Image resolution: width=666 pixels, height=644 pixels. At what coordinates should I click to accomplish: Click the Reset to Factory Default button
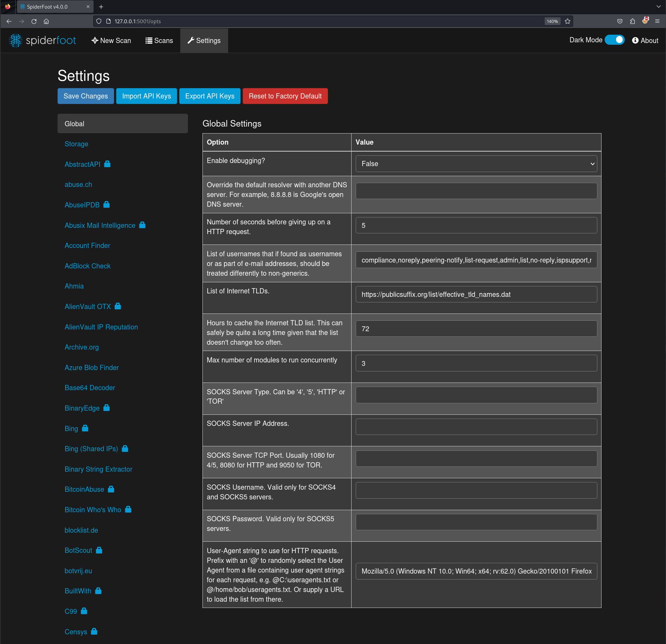tap(285, 96)
